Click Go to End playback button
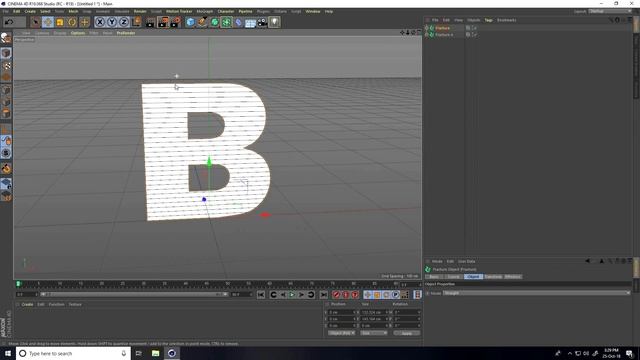640x360 pixels. pyautogui.click(x=324, y=295)
